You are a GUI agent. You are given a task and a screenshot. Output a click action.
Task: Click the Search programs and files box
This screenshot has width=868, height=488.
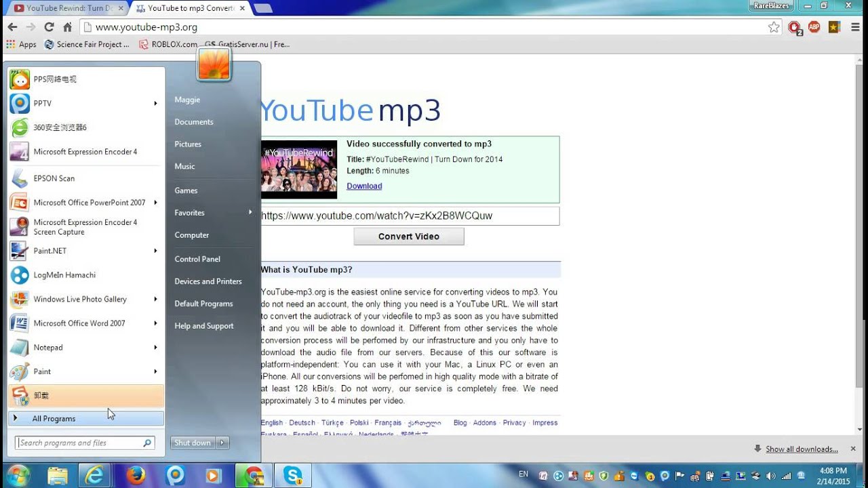click(85, 443)
